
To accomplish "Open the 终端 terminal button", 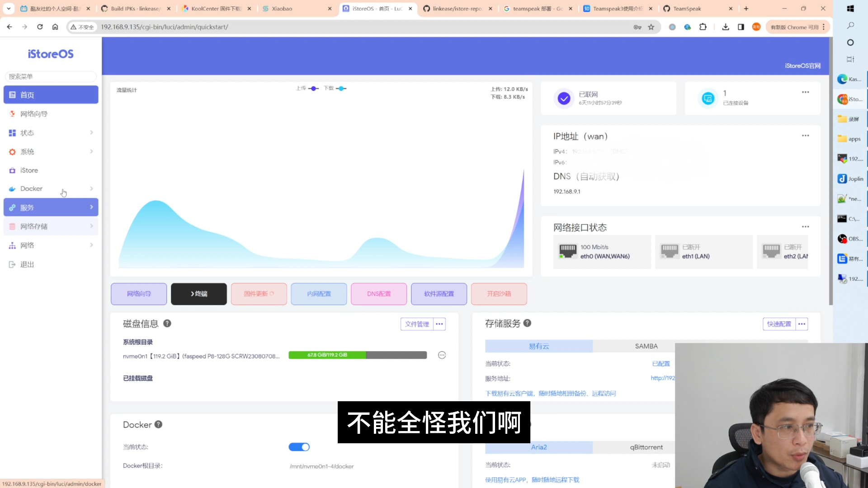I will [x=199, y=294].
